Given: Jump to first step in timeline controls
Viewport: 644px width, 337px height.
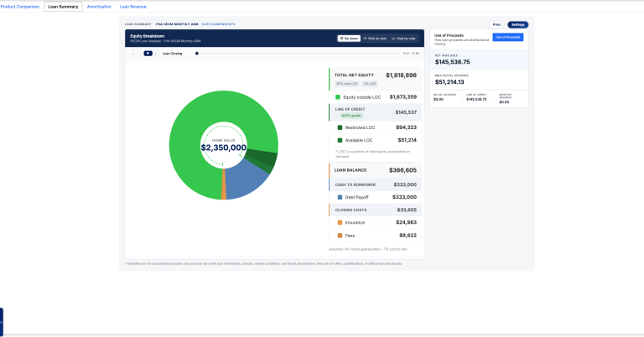Looking at the screenshot, I should click(134, 54).
